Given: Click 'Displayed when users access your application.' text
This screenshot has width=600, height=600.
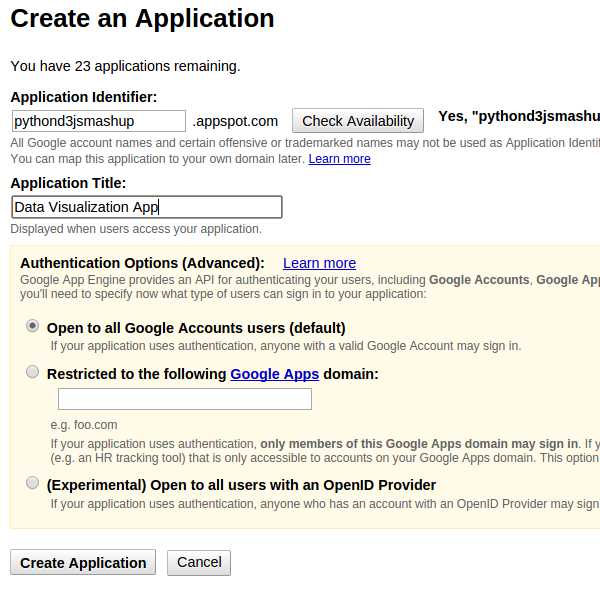Looking at the screenshot, I should tap(136, 229).
